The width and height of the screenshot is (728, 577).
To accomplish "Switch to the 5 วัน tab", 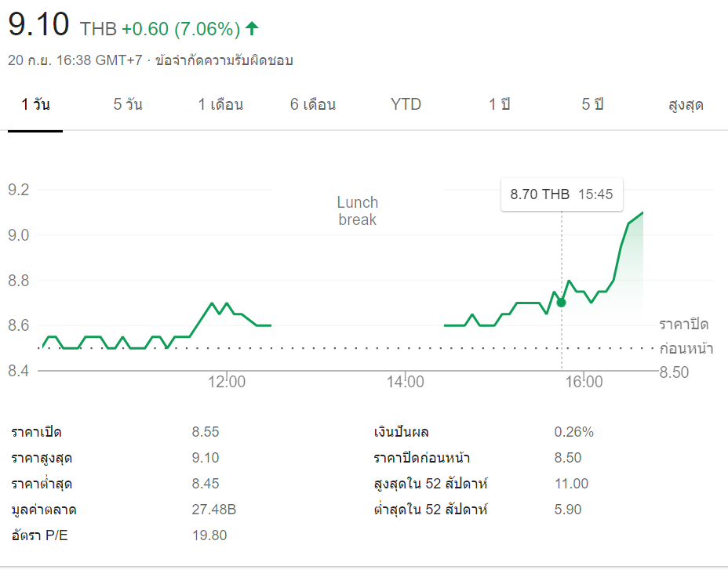I will (128, 104).
